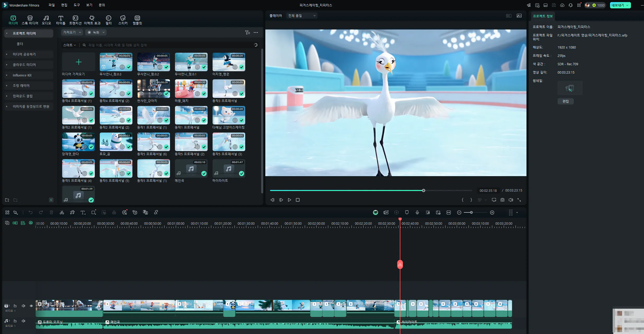Viewport: 644px width, 334px height.
Task: Select the split scissors tool in toolbar
Action: [x=62, y=213]
